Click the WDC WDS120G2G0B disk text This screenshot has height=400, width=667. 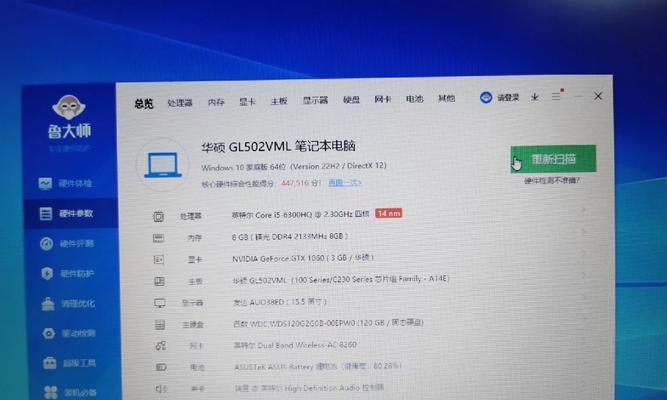pyautogui.click(x=328, y=323)
